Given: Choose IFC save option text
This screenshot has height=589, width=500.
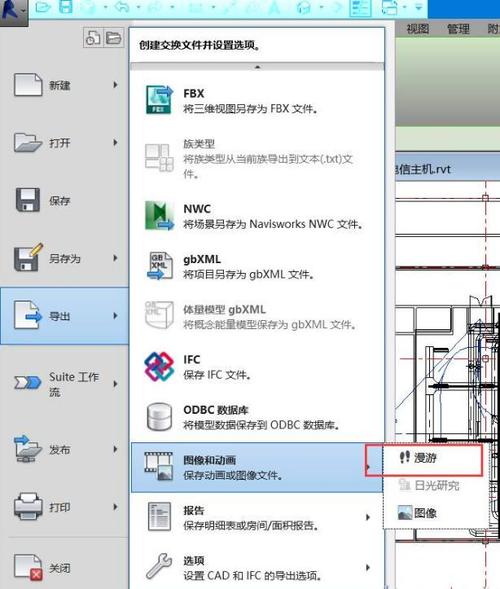Looking at the screenshot, I should coord(217,367).
